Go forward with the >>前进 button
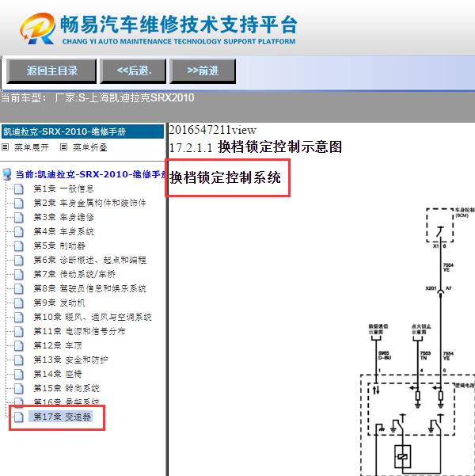The image size is (475, 476). [203, 71]
